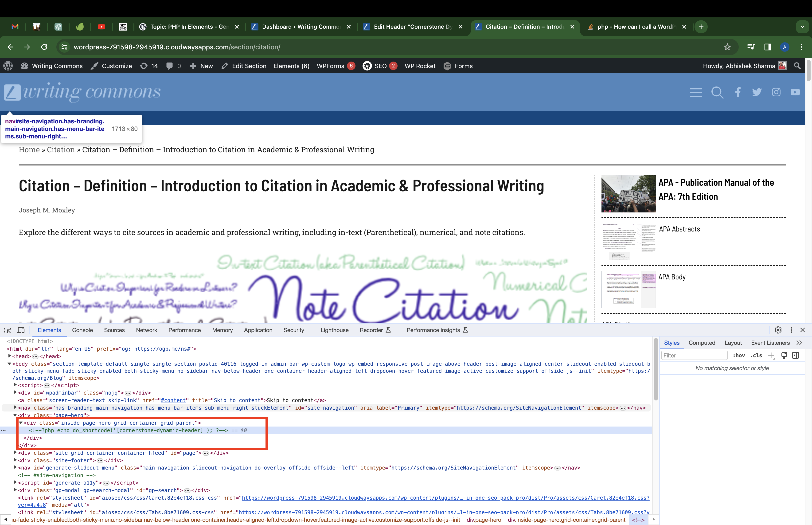
Task: Open Chrome profile avatar
Action: click(x=785, y=47)
